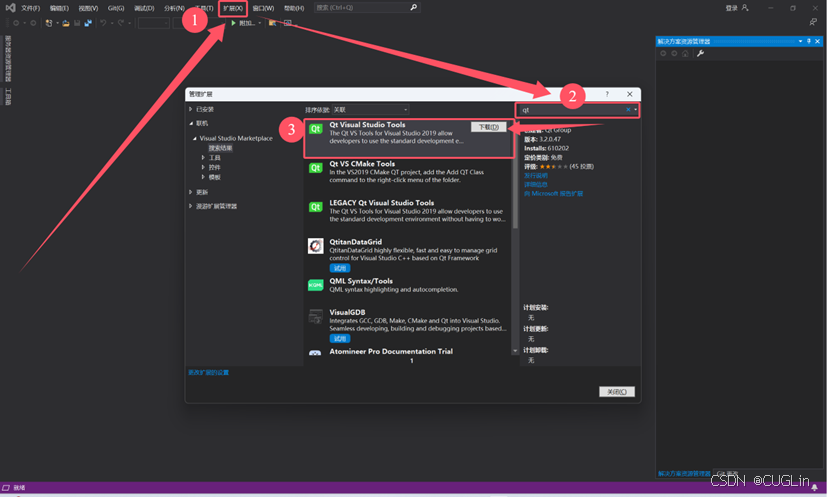Open the 发行说明 release notes link
The image size is (827, 497).
pos(536,175)
